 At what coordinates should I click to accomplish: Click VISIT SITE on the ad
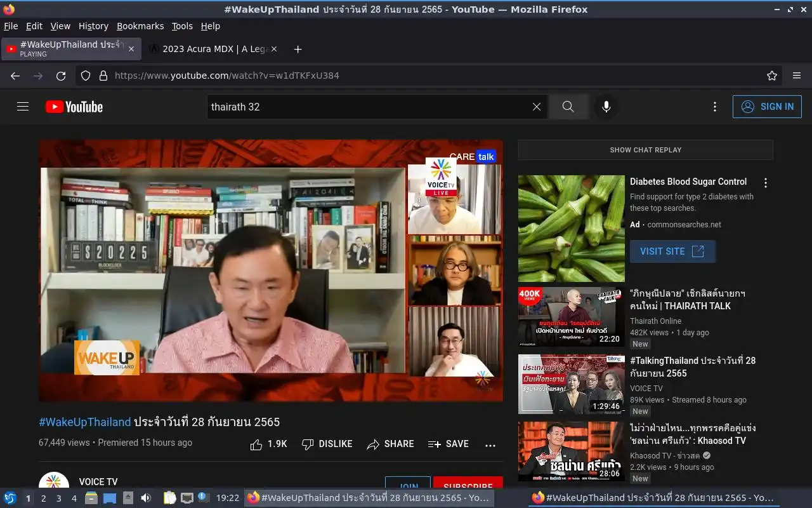[672, 251]
